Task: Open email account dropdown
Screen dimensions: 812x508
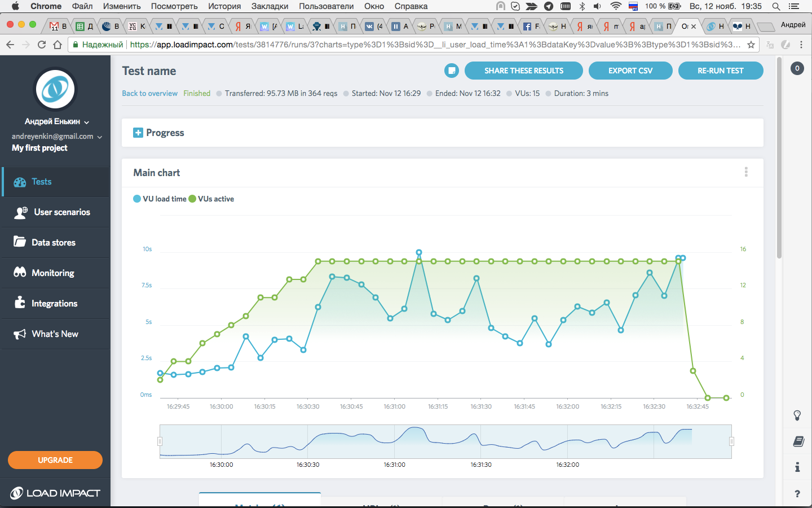Action: pyautogui.click(x=57, y=136)
